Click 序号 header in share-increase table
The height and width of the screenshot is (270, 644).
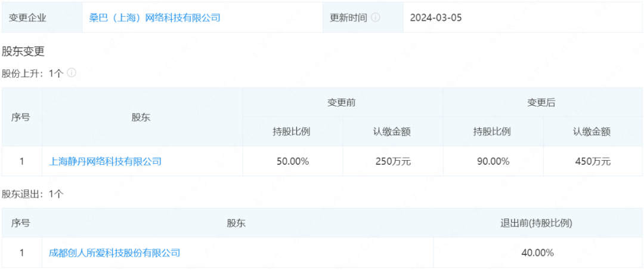tap(22, 117)
